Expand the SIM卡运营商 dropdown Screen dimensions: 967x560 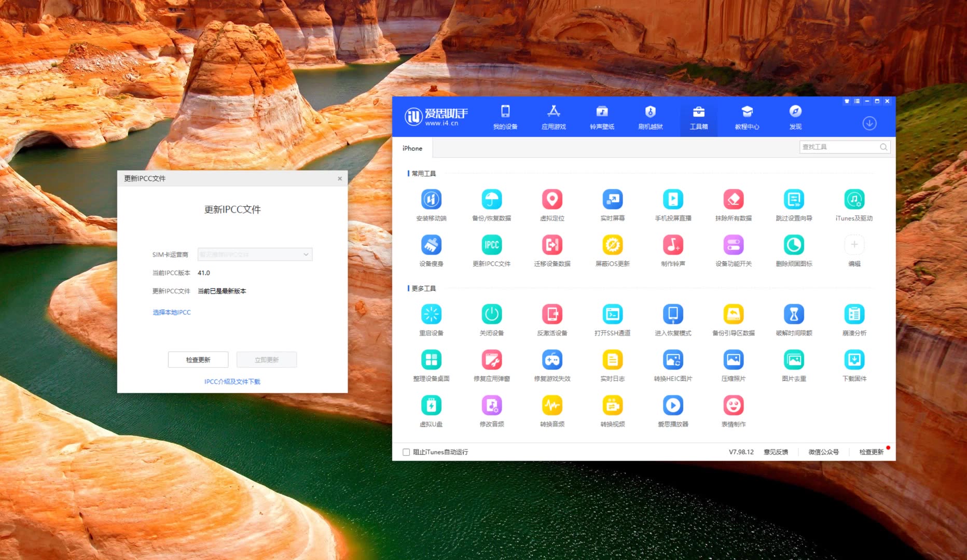coord(255,255)
